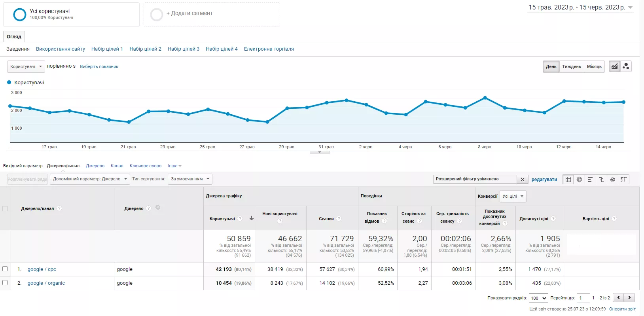Toggle select-all checkbox in table header

(5, 208)
